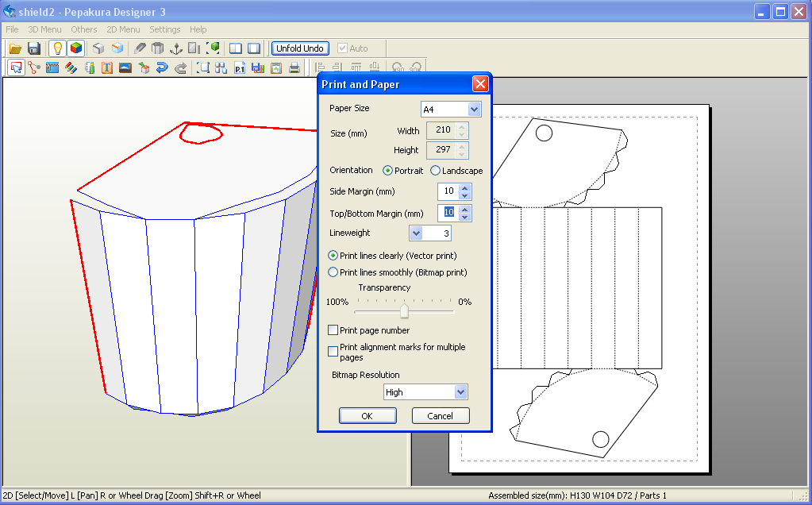Click Cancel in Print and Paper dialog
Screen dimensions: 812x505
(x=441, y=416)
